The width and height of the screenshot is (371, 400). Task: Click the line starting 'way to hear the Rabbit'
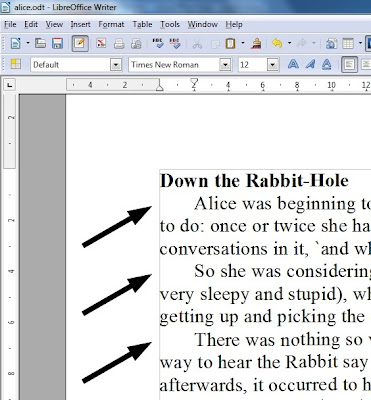point(265,363)
